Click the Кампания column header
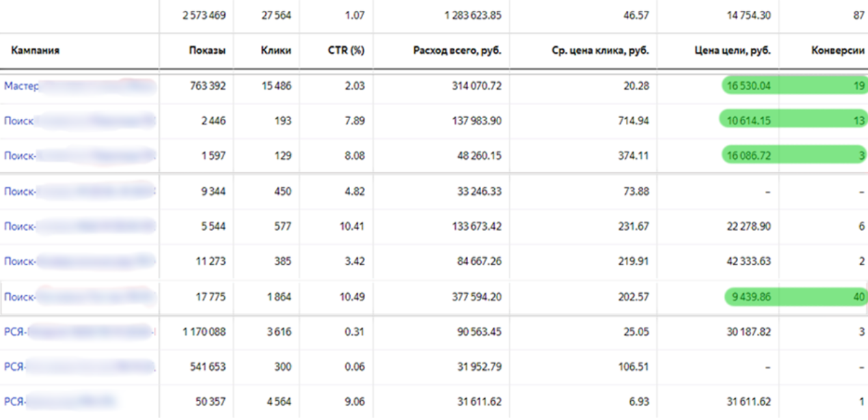 click(x=35, y=51)
